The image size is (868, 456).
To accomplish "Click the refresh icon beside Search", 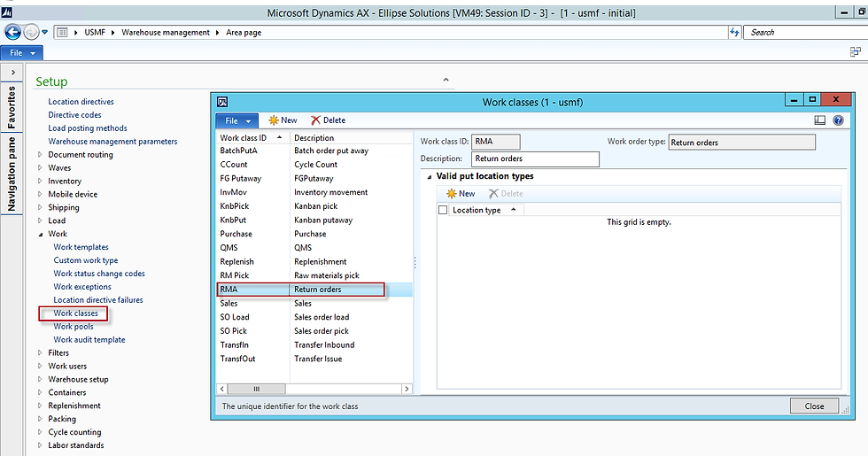I will 734,32.
